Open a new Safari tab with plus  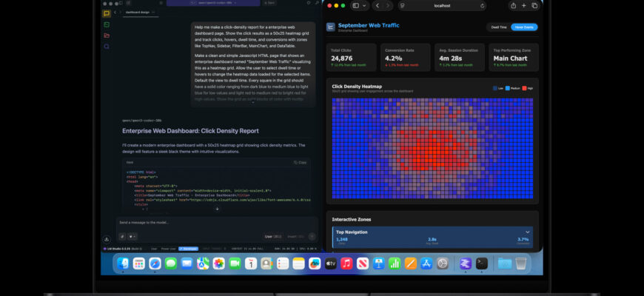[x=523, y=5]
